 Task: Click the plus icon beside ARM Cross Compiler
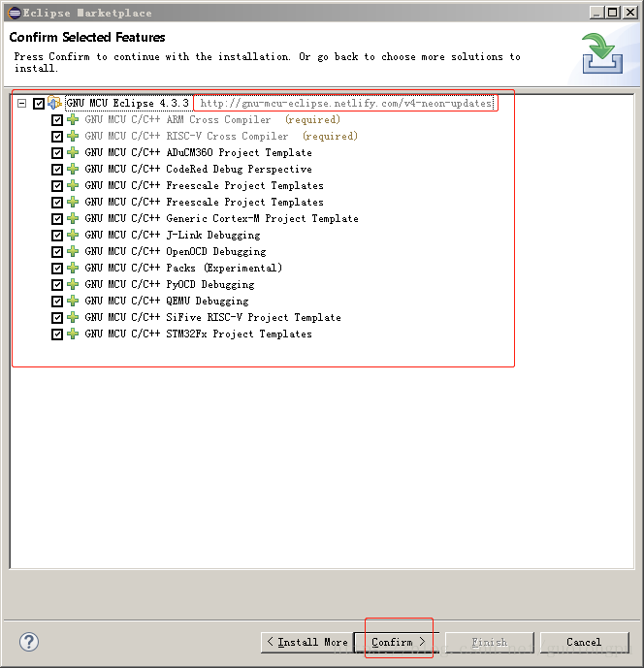coord(73,119)
